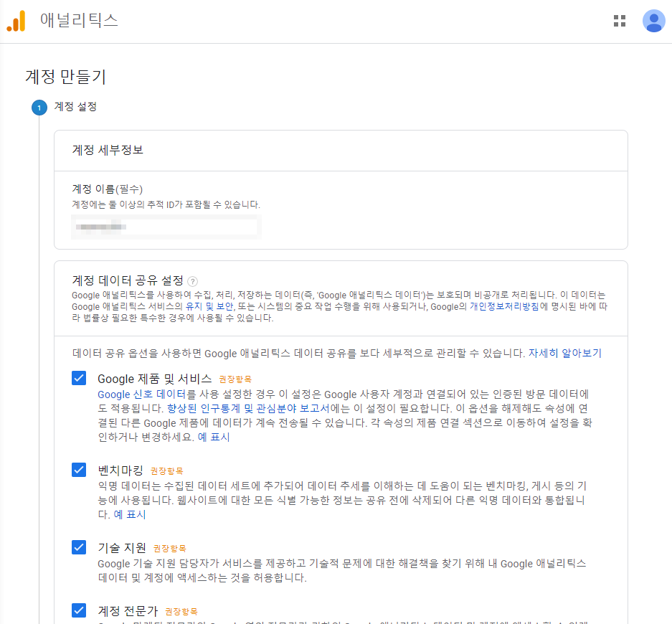Click the Analytics orange bar-chart logo
The image size is (672, 624).
16,21
